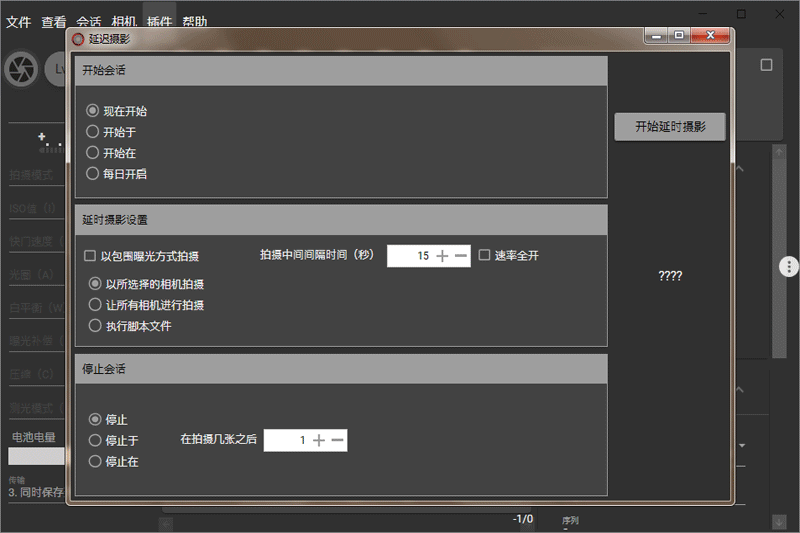The height and width of the screenshot is (533, 800).
Task: Click the minus icon of interval time stepper
Action: 461,256
